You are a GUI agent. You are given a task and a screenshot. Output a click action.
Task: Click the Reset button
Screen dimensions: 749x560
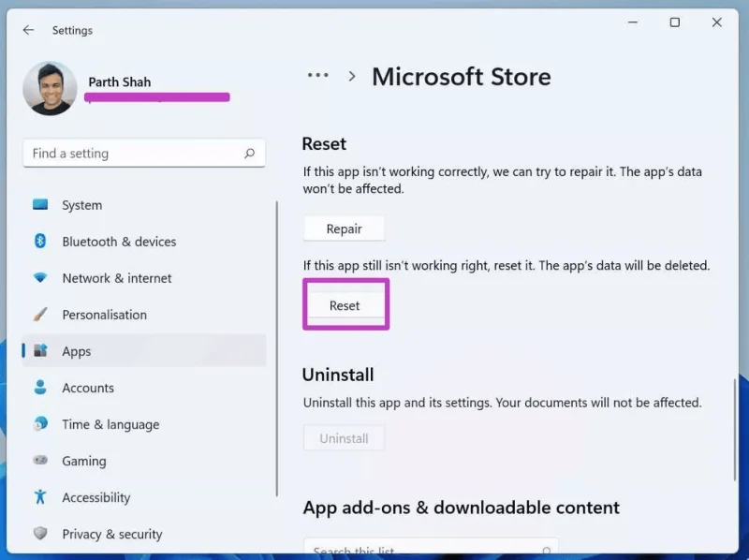pyautogui.click(x=345, y=305)
